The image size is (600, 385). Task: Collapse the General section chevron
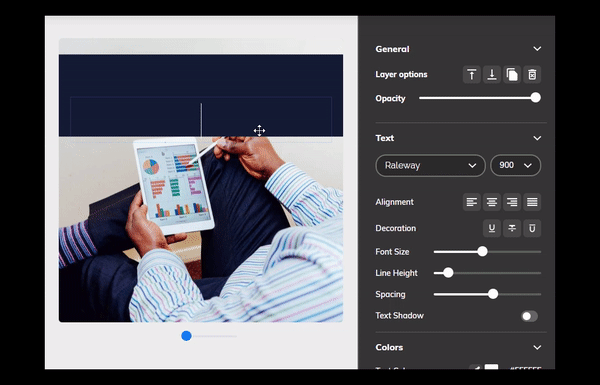click(537, 49)
